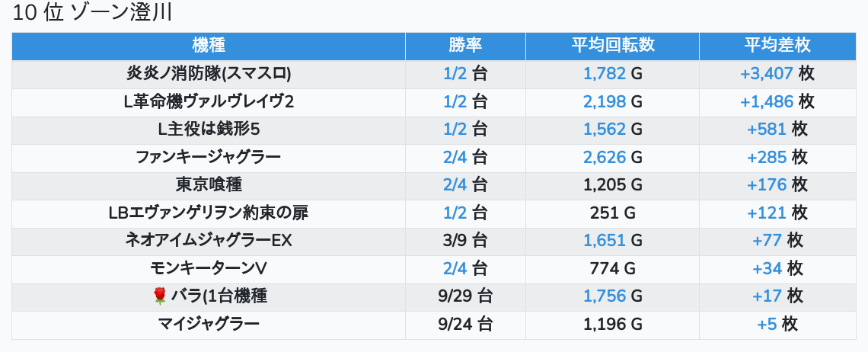
Task: Open the ネオアイムジャグラーEX row
Action: click(x=209, y=241)
